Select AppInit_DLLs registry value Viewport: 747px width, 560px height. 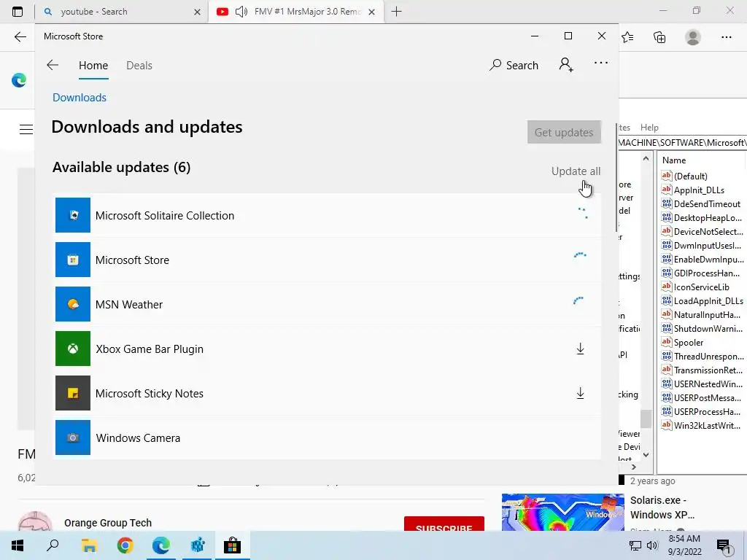click(x=699, y=190)
